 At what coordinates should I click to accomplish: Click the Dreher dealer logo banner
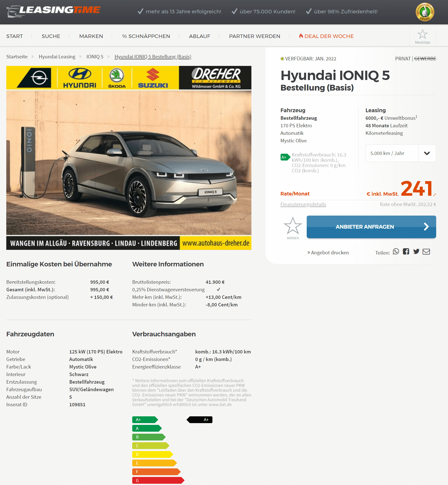(x=216, y=78)
